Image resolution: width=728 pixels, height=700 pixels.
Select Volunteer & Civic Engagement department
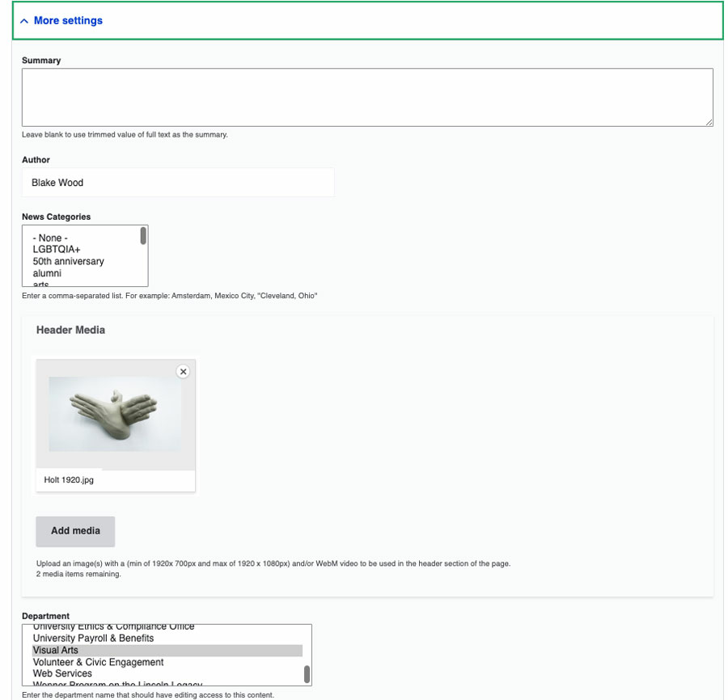(98, 662)
